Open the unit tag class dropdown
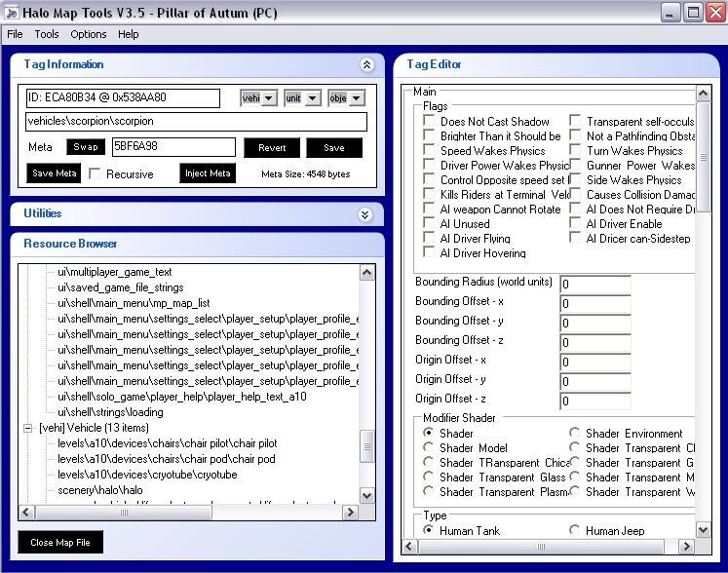Image resolution: width=728 pixels, height=573 pixels. point(313,98)
